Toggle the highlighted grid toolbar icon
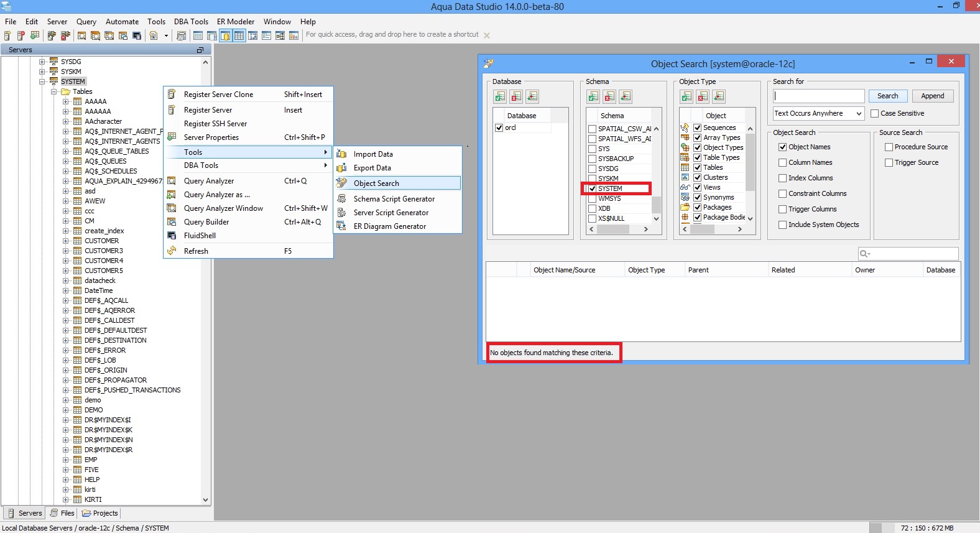980x533 pixels. 239,35
